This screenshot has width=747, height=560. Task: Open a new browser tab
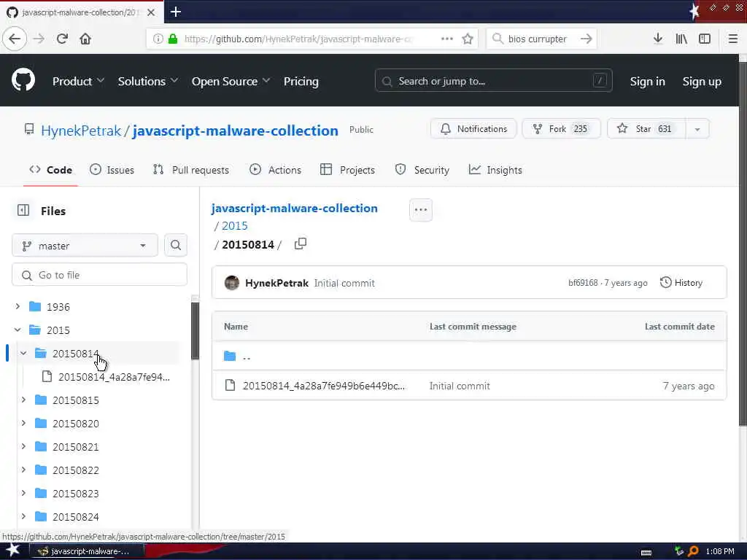click(176, 12)
